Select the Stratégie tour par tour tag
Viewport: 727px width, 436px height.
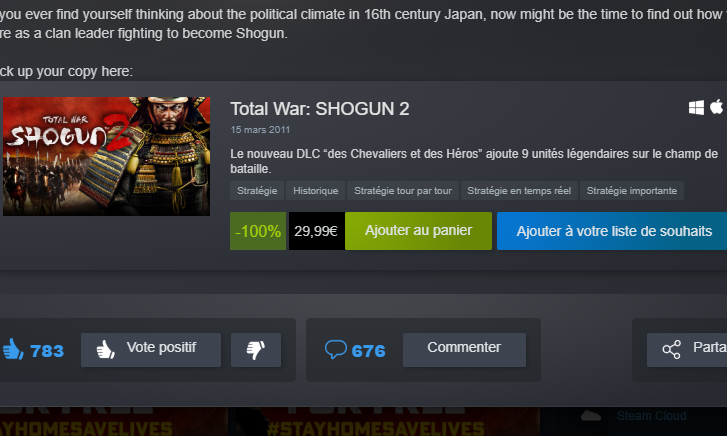click(403, 191)
